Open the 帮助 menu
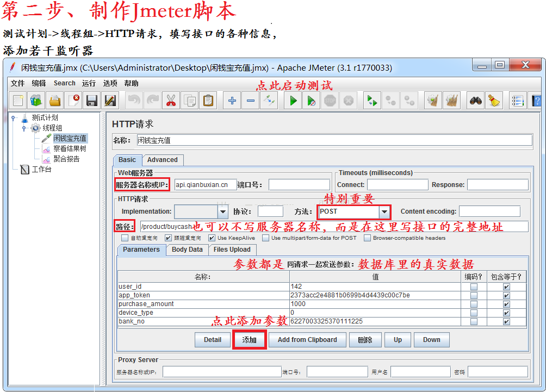Viewport: 546px width, 392px height. click(131, 83)
